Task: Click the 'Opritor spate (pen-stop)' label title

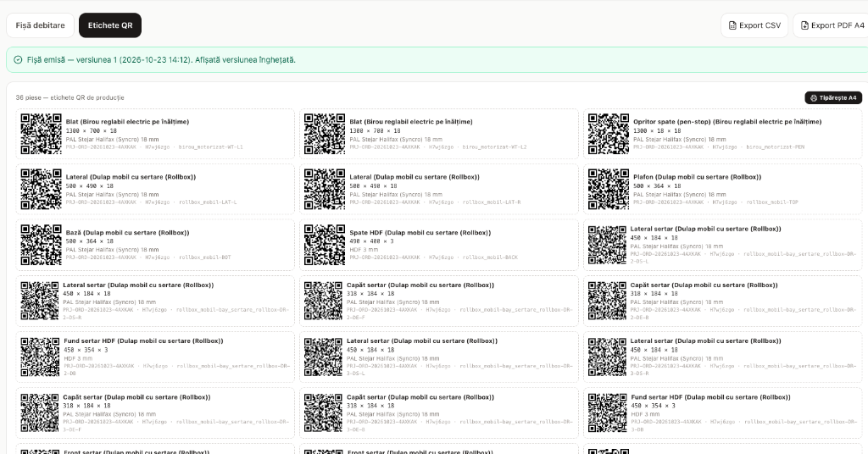Action: pos(727,122)
